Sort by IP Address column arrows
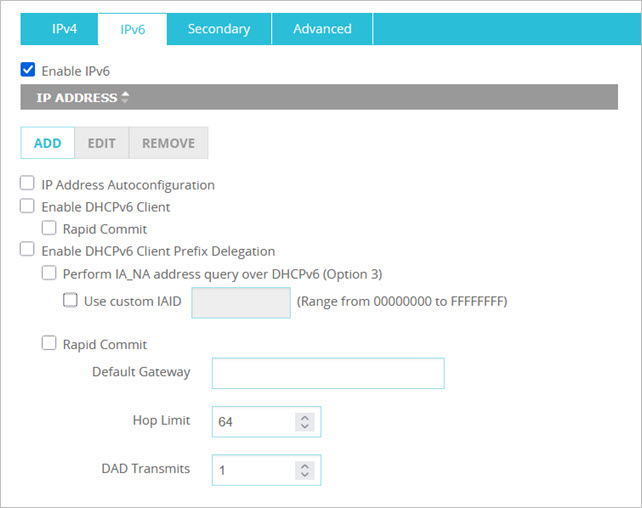 coord(125,97)
